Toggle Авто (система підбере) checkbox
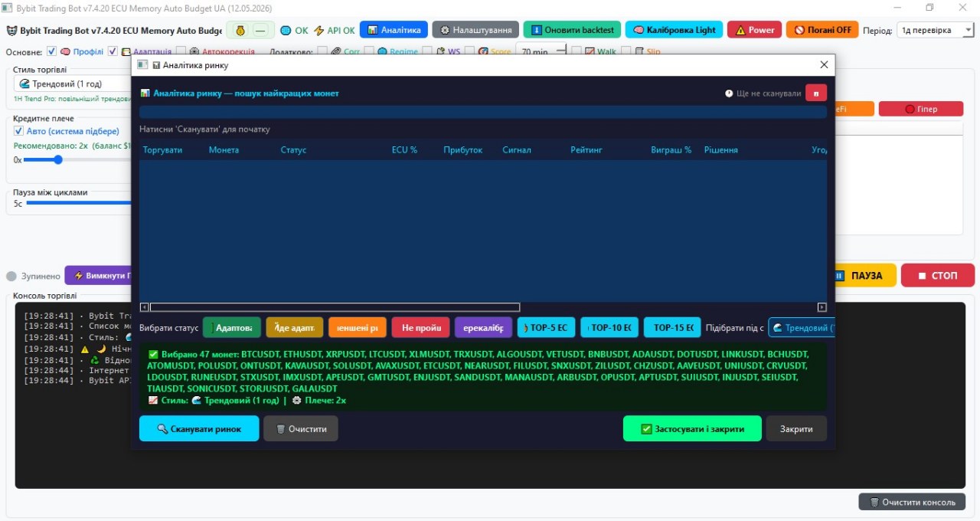 tap(19, 131)
